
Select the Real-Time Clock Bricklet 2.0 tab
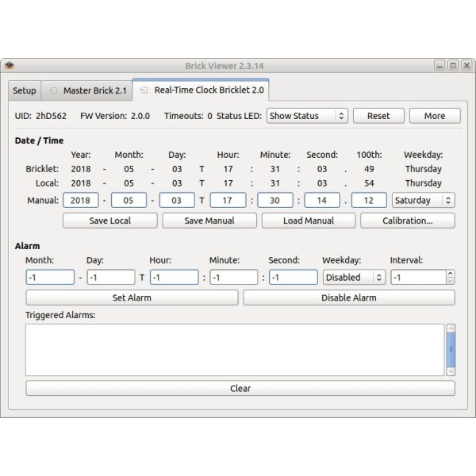201,90
